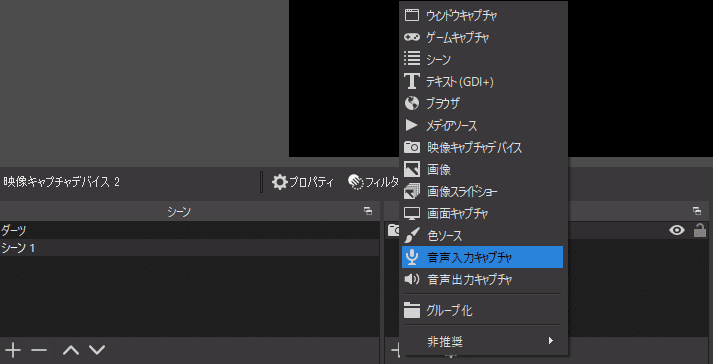This screenshot has width=713, height=364.
Task: Select シーン 1 in scene list
Action: coord(190,248)
